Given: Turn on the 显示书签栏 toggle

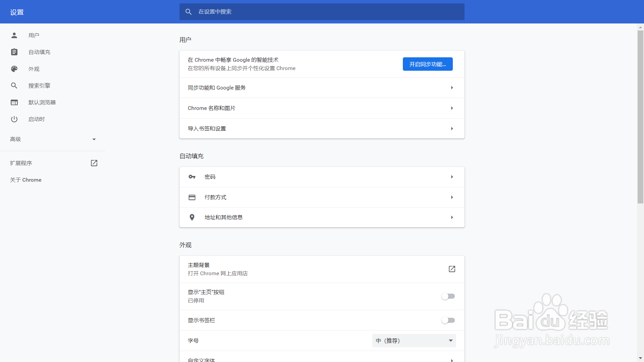Looking at the screenshot, I should pos(448,320).
